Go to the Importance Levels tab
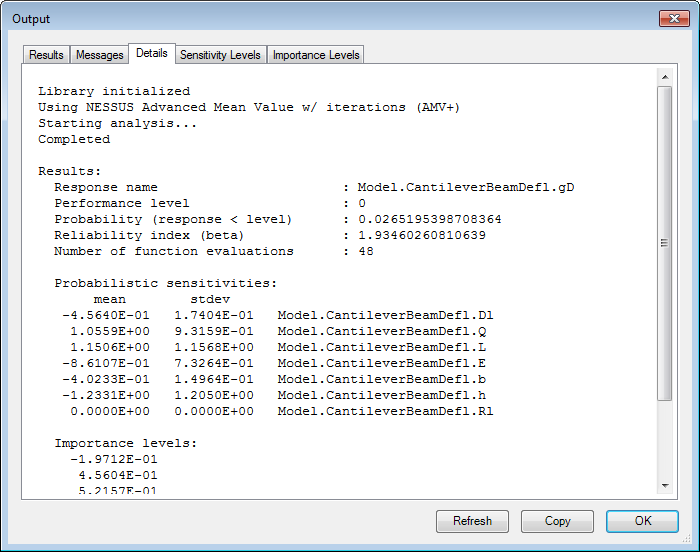The height and width of the screenshot is (552, 700). [316, 55]
